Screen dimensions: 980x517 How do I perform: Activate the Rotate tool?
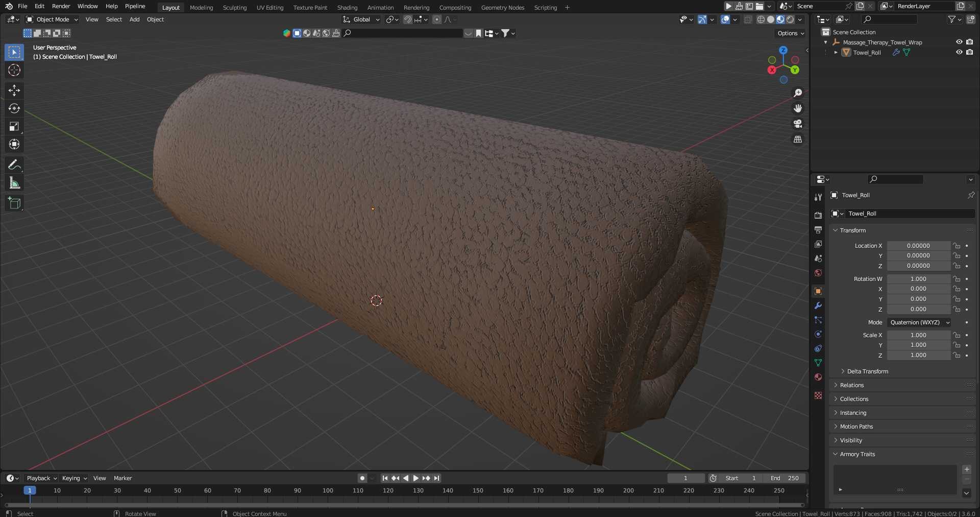14,108
